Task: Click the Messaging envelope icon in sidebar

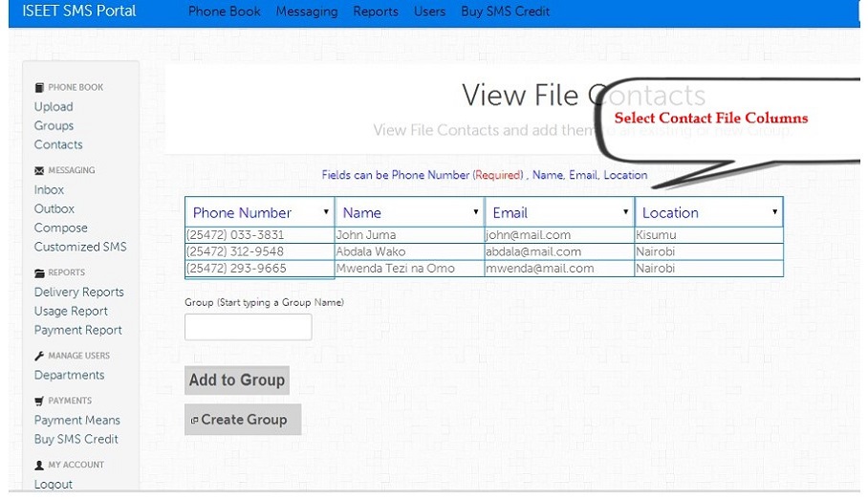Action: pyautogui.click(x=39, y=171)
